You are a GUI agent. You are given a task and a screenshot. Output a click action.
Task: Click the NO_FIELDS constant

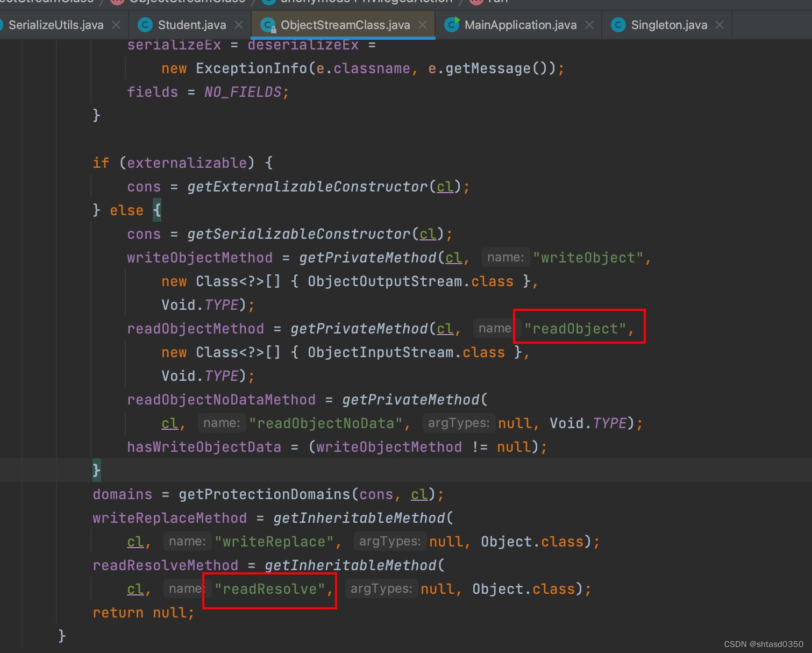click(243, 92)
